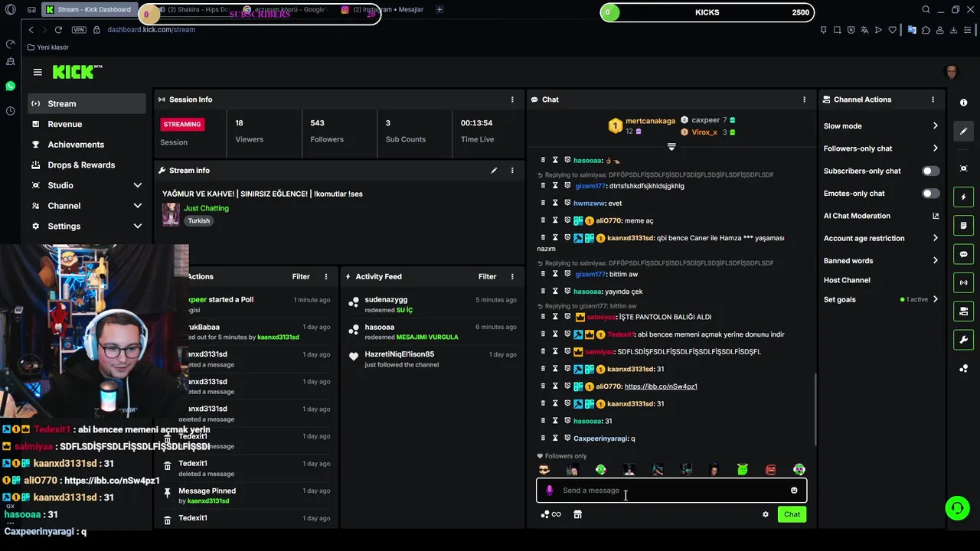Screen dimensions: 980x551
Task: Expand the Channel sidebar section
Action: pos(137,206)
